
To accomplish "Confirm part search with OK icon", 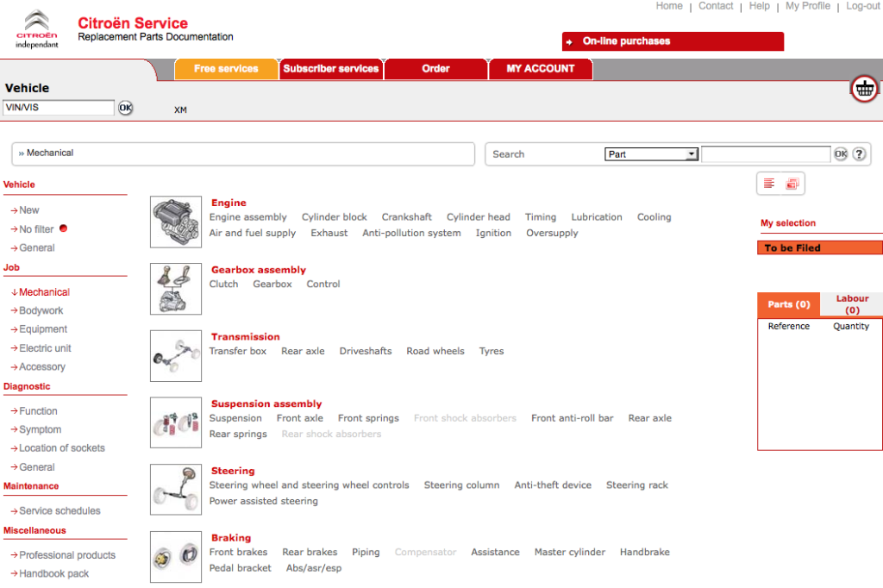I will point(841,153).
